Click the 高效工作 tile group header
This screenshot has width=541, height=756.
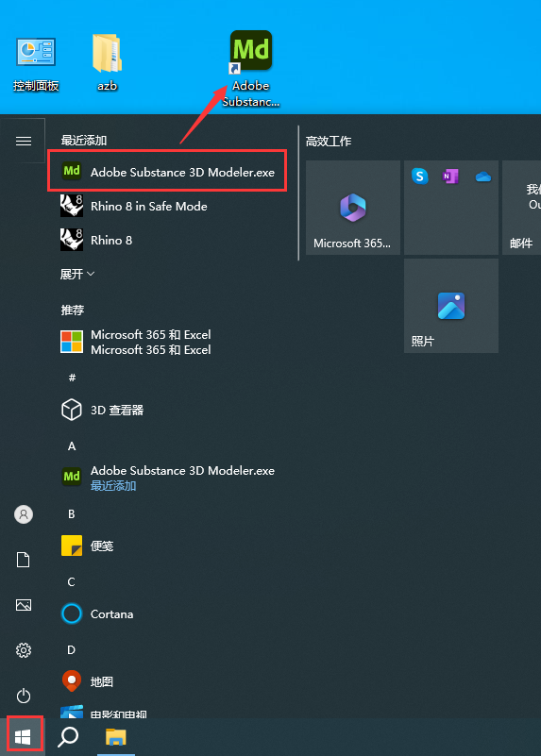tap(329, 142)
